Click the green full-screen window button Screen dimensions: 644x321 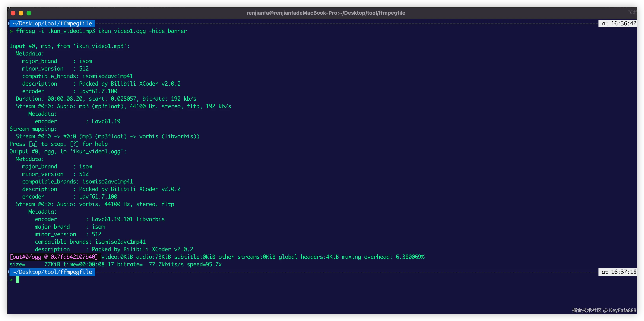click(x=29, y=13)
